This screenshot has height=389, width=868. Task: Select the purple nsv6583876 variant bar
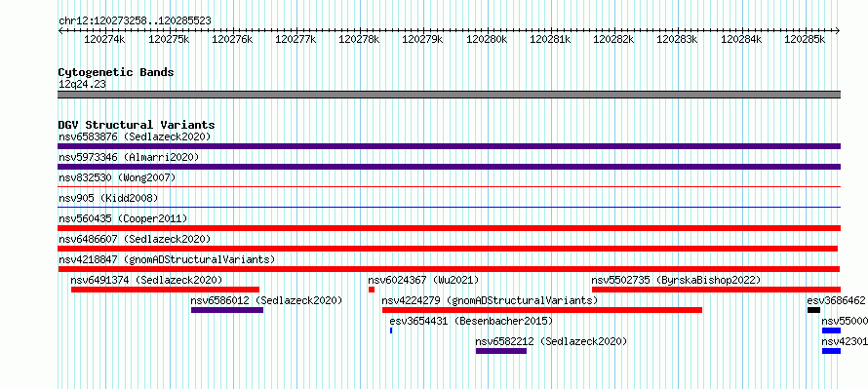tap(449, 146)
